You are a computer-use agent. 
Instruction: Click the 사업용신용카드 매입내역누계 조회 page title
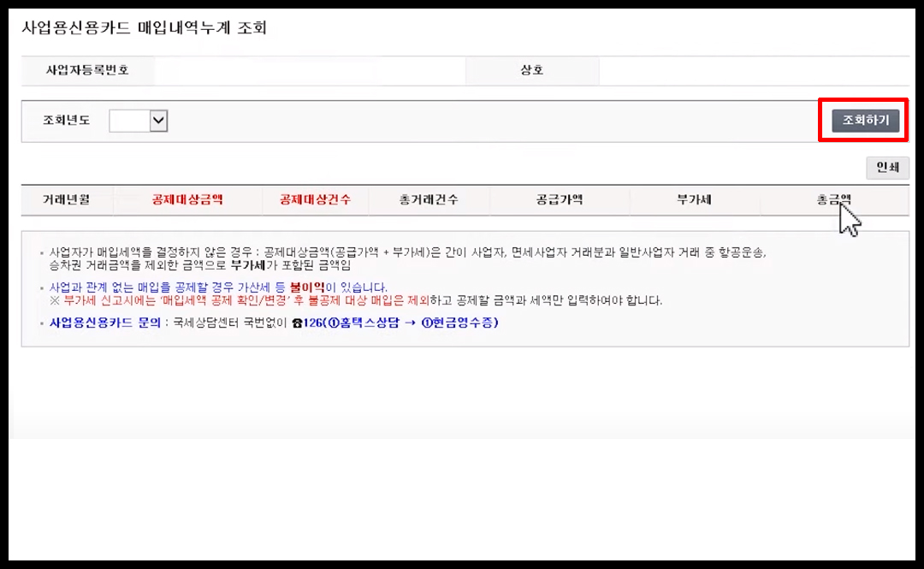click(x=144, y=28)
